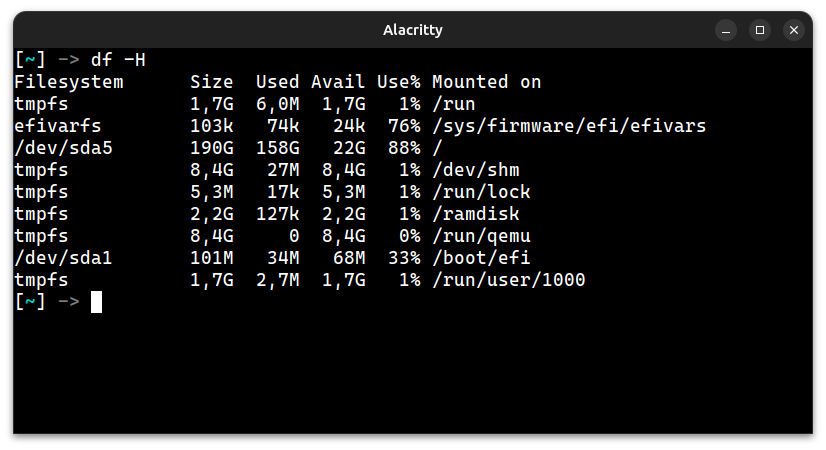Minimize the Alacritty window
826x450 pixels.
tap(725, 30)
